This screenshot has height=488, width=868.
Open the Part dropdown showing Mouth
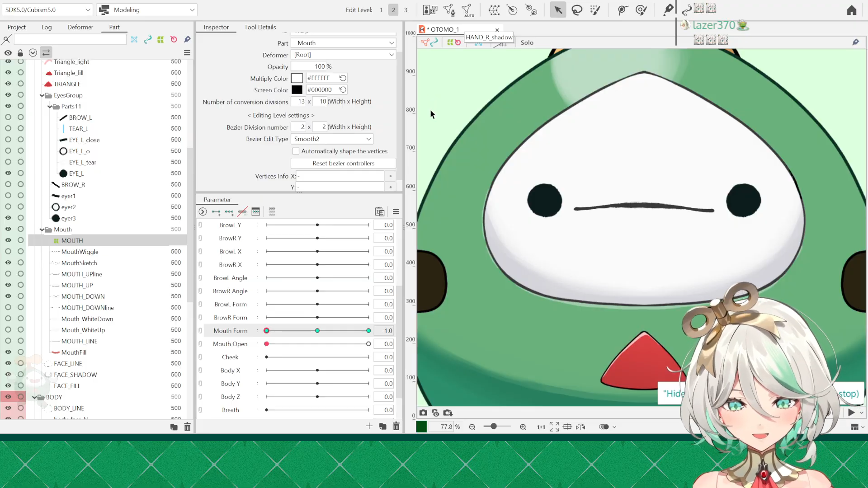point(344,43)
